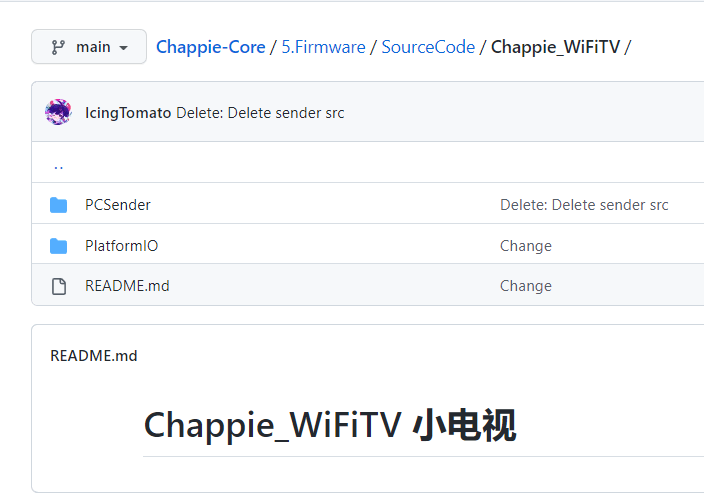Open the PCSender folder
Image resolution: width=704 pixels, height=500 pixels.
point(118,205)
